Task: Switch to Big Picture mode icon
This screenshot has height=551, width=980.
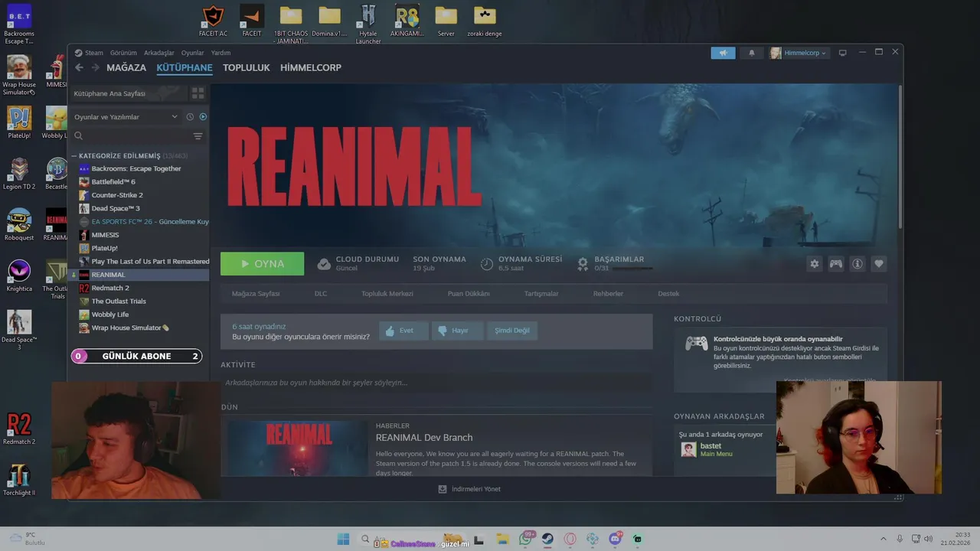Action: (x=842, y=53)
